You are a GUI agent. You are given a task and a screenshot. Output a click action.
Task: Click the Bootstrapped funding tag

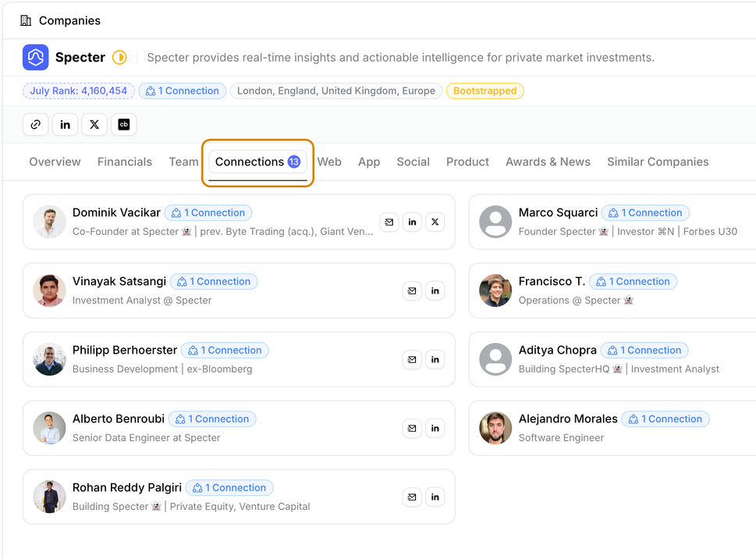484,91
